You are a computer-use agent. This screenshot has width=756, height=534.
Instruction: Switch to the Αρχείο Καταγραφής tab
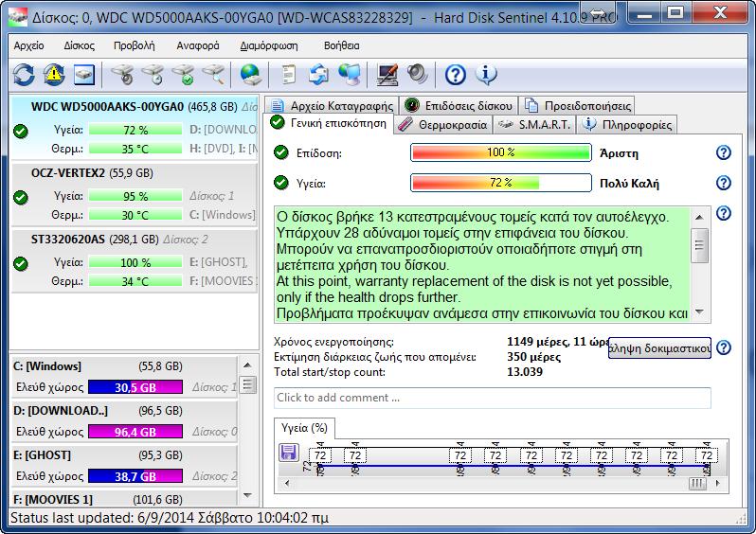click(332, 105)
